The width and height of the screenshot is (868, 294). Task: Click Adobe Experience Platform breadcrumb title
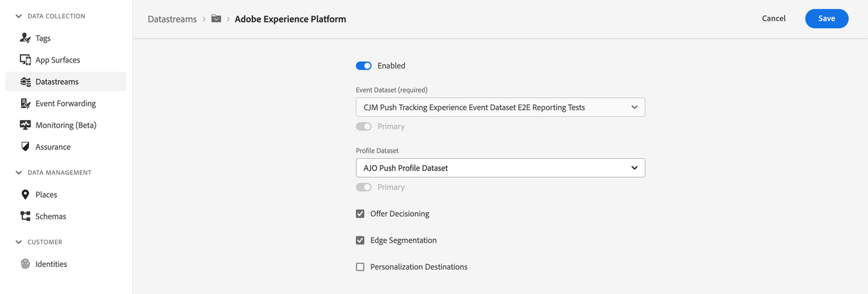pyautogui.click(x=290, y=19)
